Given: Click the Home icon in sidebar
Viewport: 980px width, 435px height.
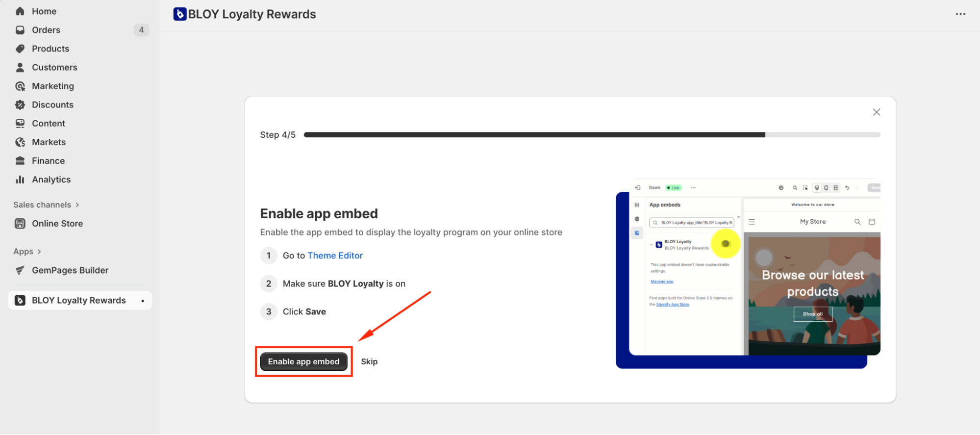Looking at the screenshot, I should tap(20, 11).
